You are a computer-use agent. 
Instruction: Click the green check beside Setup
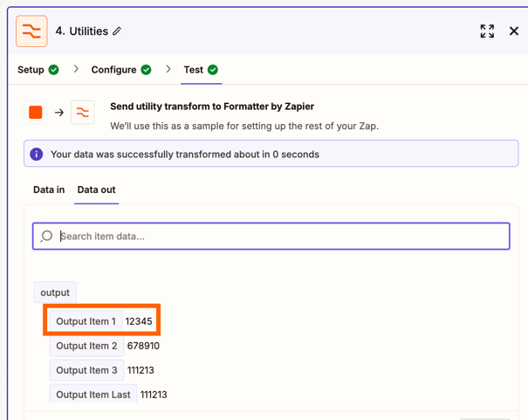point(53,70)
